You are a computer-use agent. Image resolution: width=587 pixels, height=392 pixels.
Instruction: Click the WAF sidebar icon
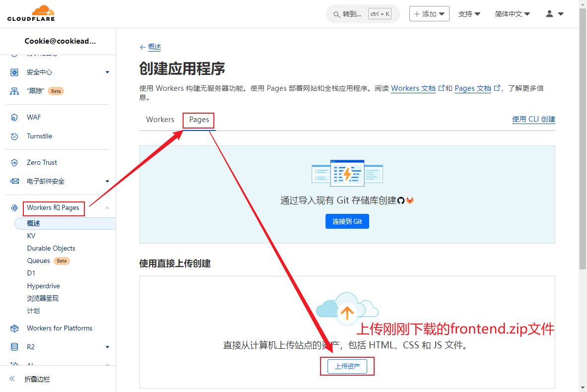[x=15, y=118]
